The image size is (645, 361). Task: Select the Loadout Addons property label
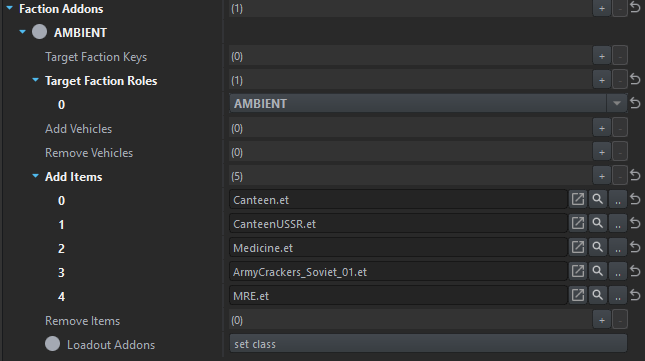(x=111, y=345)
